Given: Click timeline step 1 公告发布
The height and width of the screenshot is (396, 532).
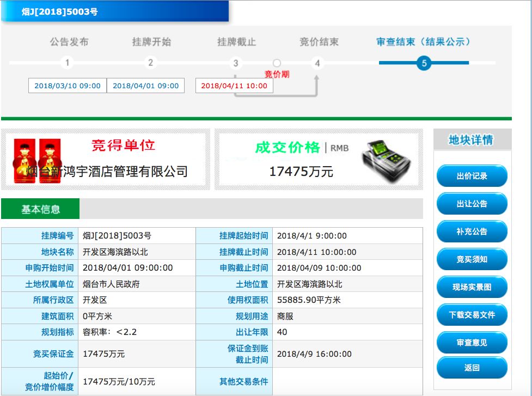Looking at the screenshot, I should 67,63.
